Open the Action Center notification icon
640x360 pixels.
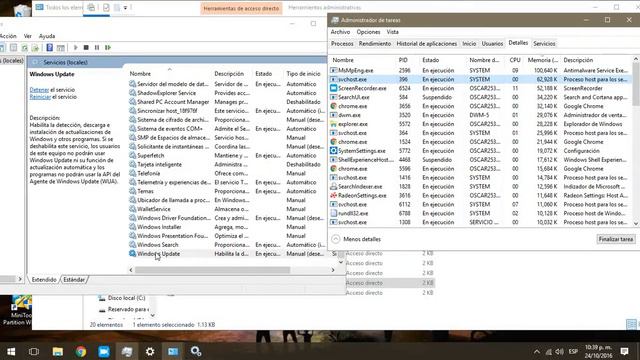pos(624,351)
